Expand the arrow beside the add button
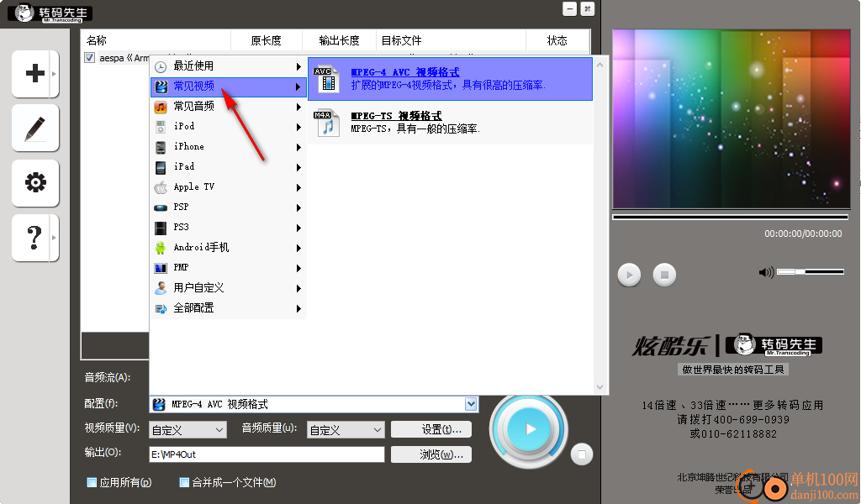This screenshot has width=861, height=504. pyautogui.click(x=54, y=73)
